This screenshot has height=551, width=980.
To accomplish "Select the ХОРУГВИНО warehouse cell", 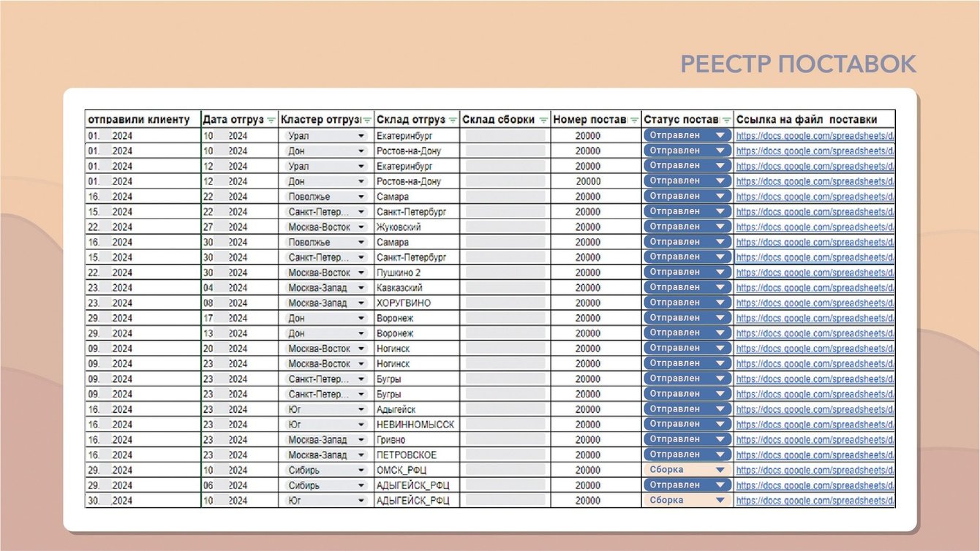I will 417,303.
